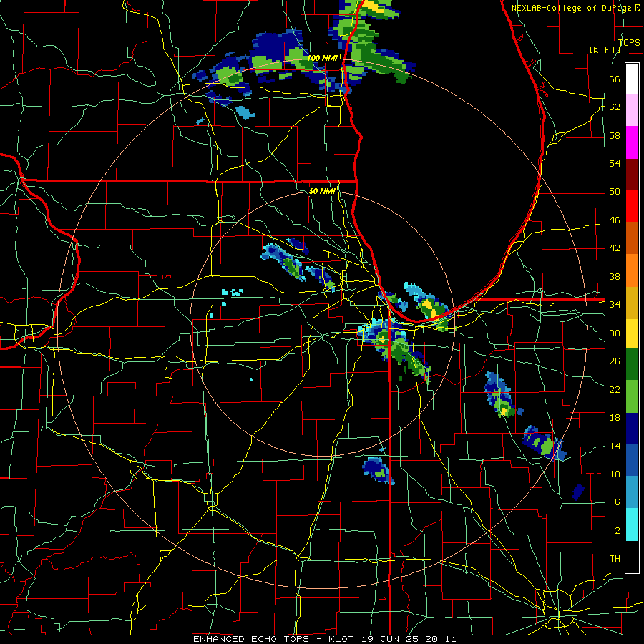Pick the magenta legend color band
The image size is (644, 644).
pos(632,142)
